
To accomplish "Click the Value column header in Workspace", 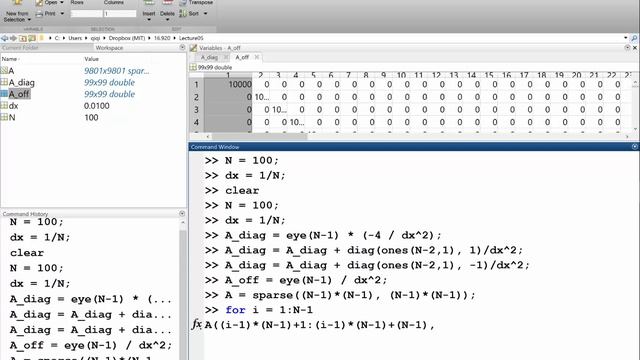I will point(91,59).
